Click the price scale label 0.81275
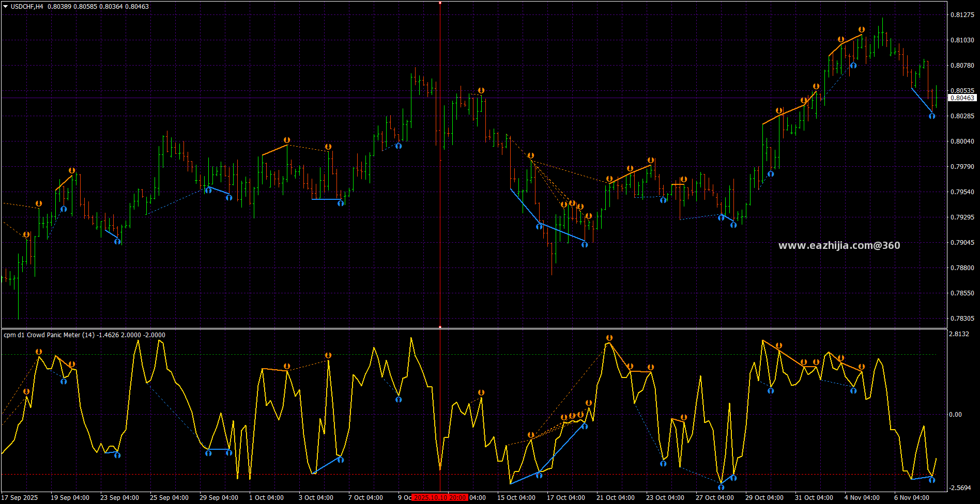 962,15
